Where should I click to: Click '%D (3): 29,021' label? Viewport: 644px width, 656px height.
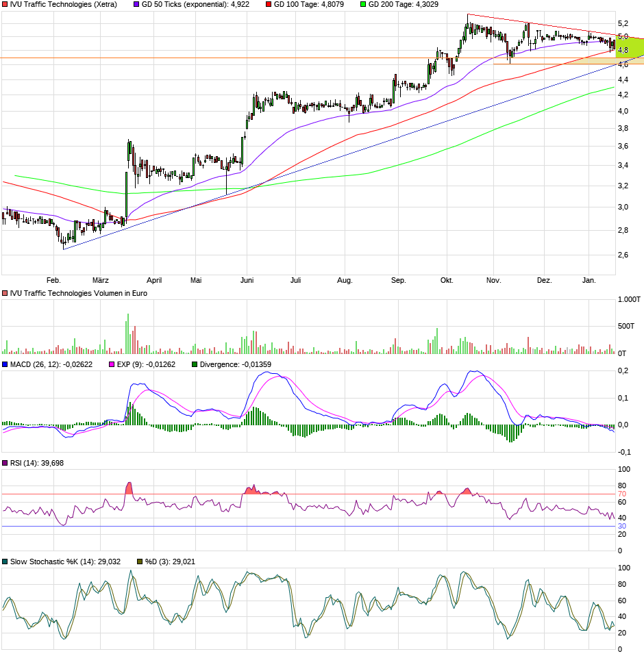point(171,562)
